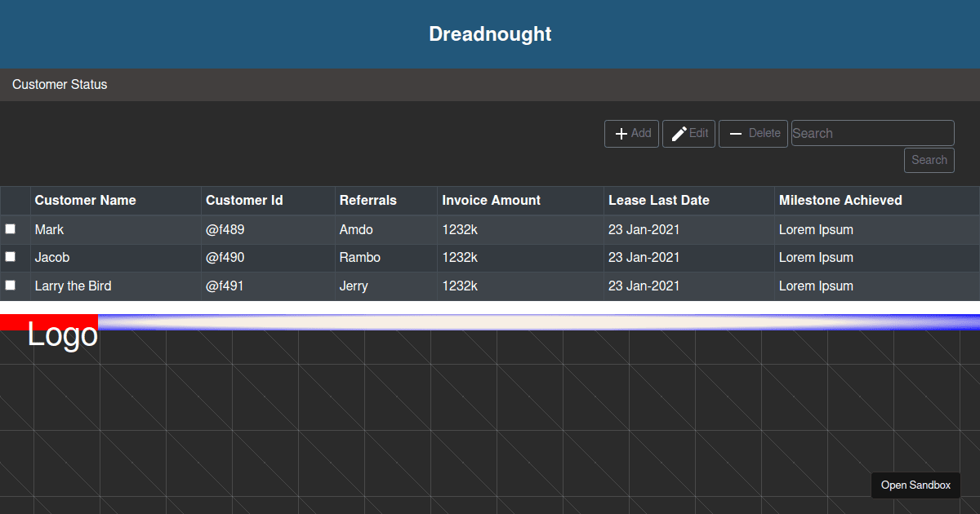Click the Rambo referral cell
This screenshot has height=514, width=980.
pyautogui.click(x=386, y=258)
